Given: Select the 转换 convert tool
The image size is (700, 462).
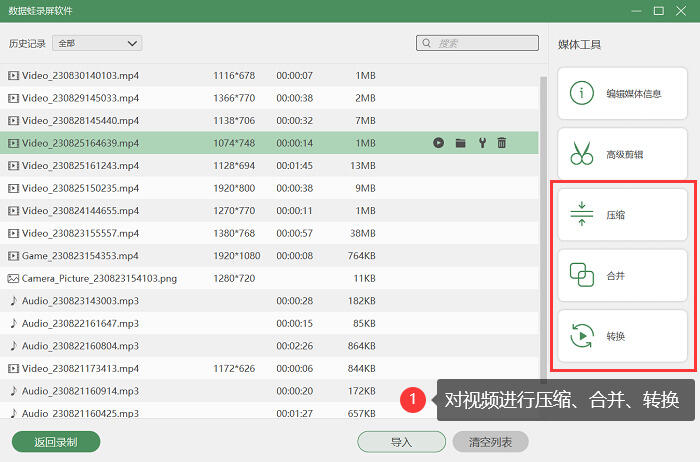Looking at the screenshot, I should pyautogui.click(x=622, y=336).
